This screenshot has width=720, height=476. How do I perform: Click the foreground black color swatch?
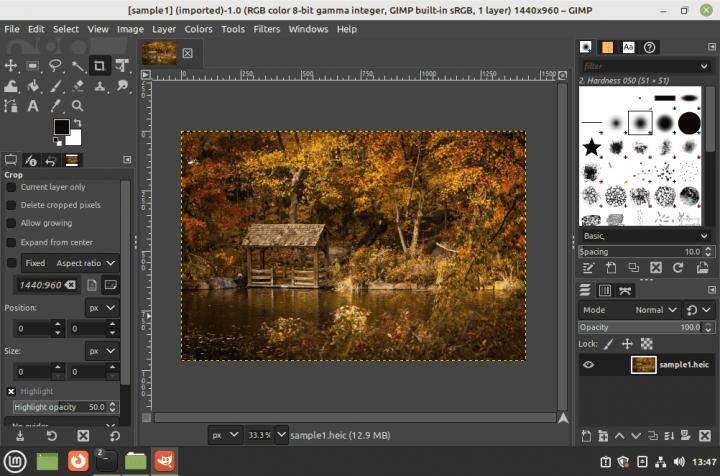click(x=61, y=127)
